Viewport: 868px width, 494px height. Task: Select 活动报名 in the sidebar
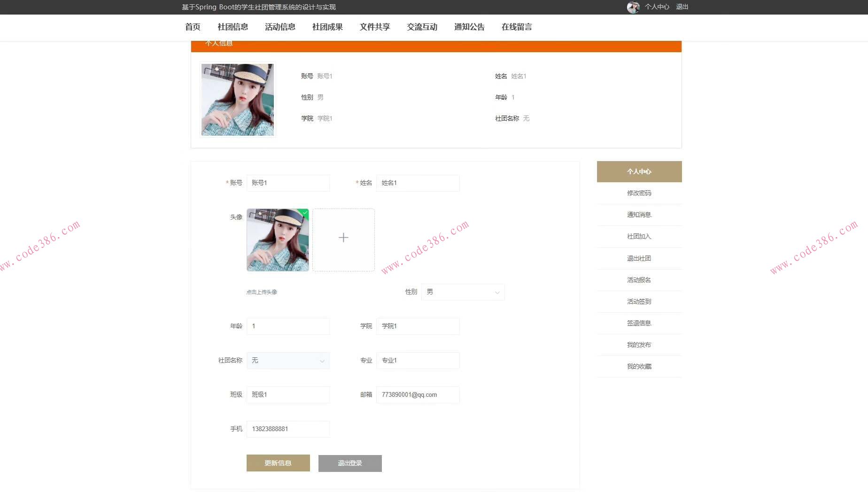639,280
